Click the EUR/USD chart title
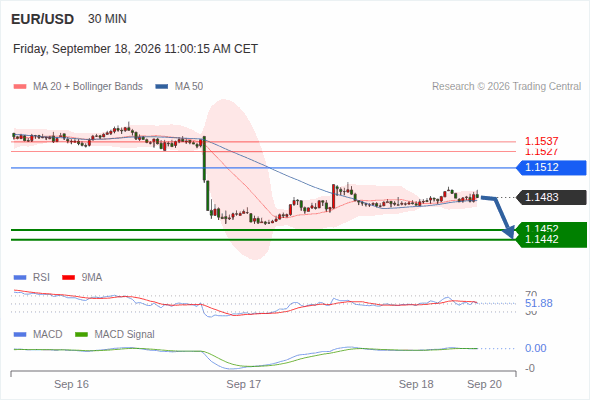Screen dimensions: 590x400 pos(43,19)
